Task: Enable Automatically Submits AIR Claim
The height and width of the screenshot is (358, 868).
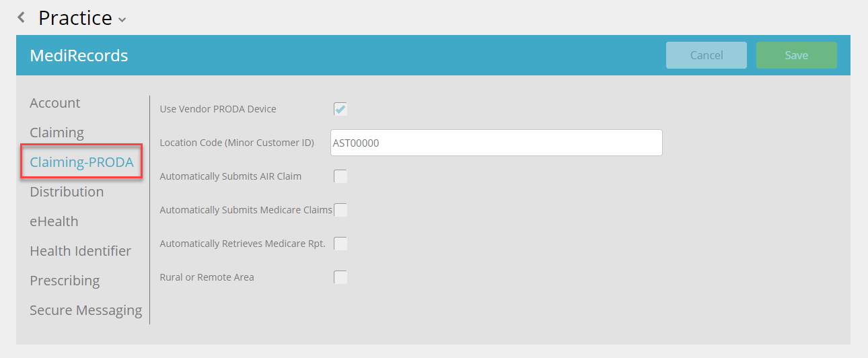Action: coord(341,176)
